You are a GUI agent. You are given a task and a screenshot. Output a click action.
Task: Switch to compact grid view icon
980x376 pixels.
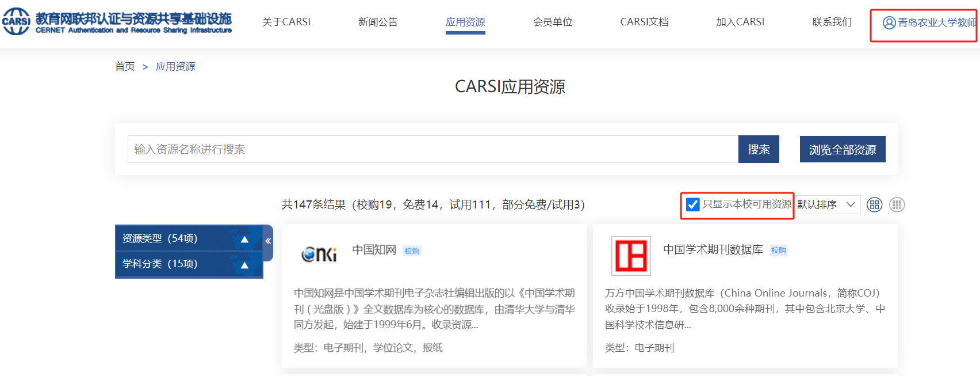pyautogui.click(x=897, y=204)
